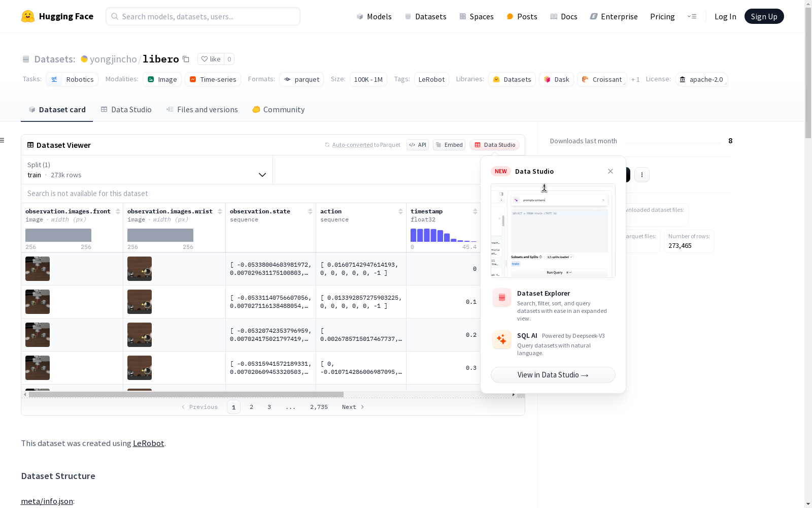
Task: Click the API button in Dataset Viewer
Action: point(418,145)
